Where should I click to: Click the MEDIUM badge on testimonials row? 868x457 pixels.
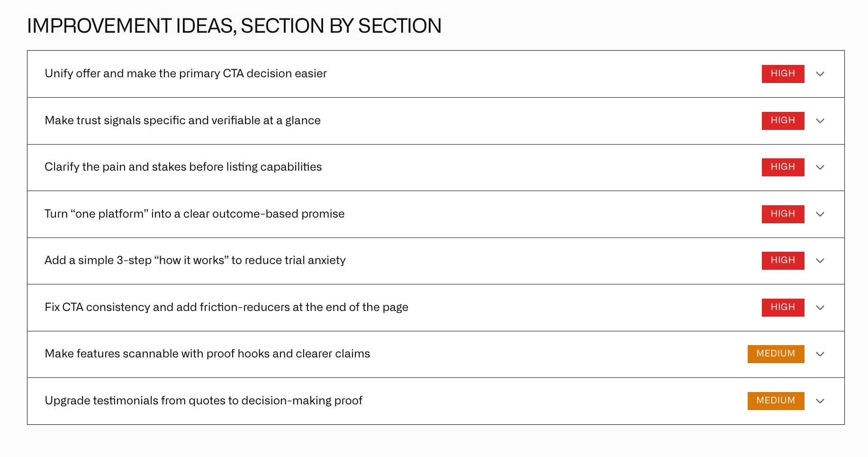776,401
